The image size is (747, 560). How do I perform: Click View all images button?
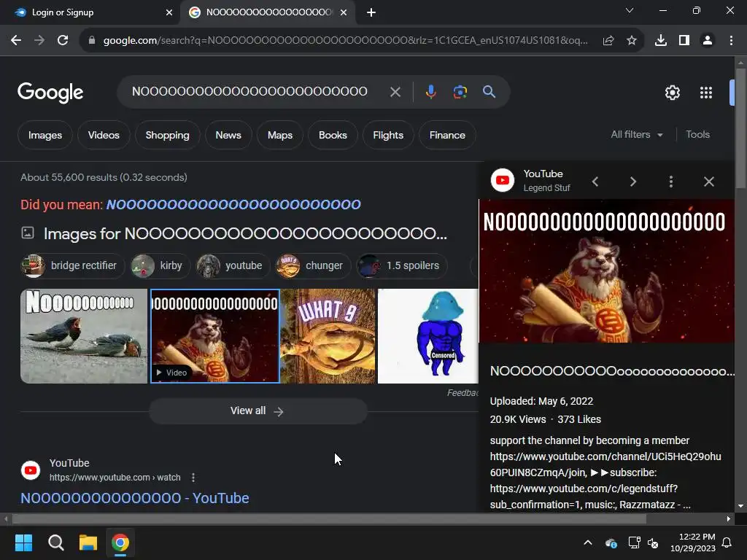[258, 411]
